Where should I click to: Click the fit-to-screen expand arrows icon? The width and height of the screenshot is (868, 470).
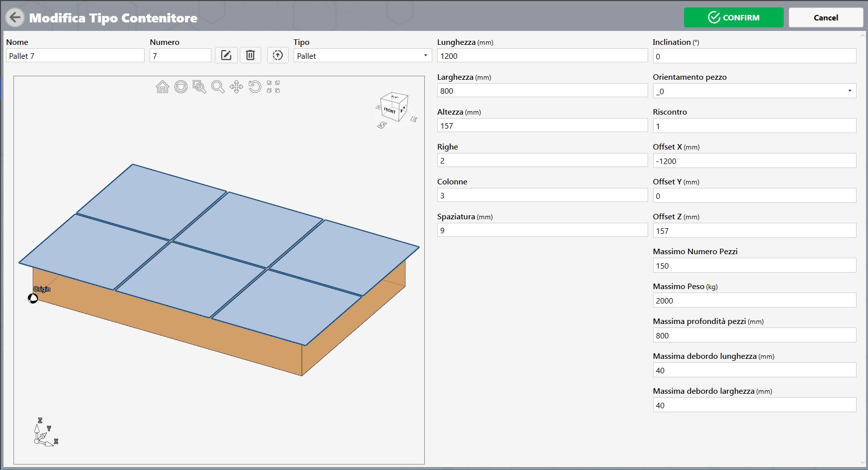point(273,87)
